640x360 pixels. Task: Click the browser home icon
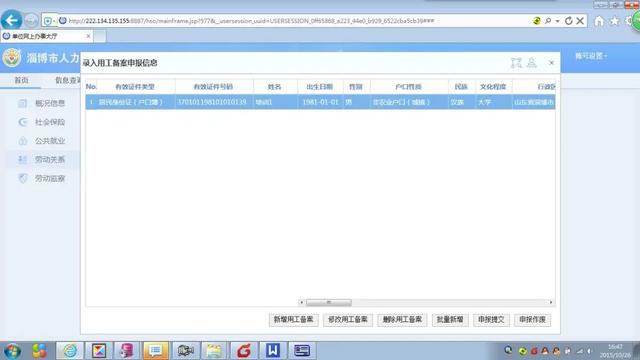coord(599,21)
